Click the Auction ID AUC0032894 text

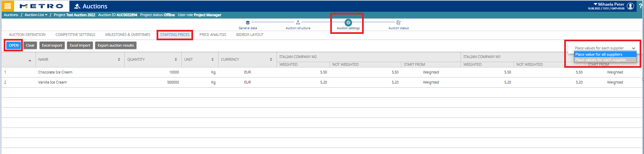[118, 15]
